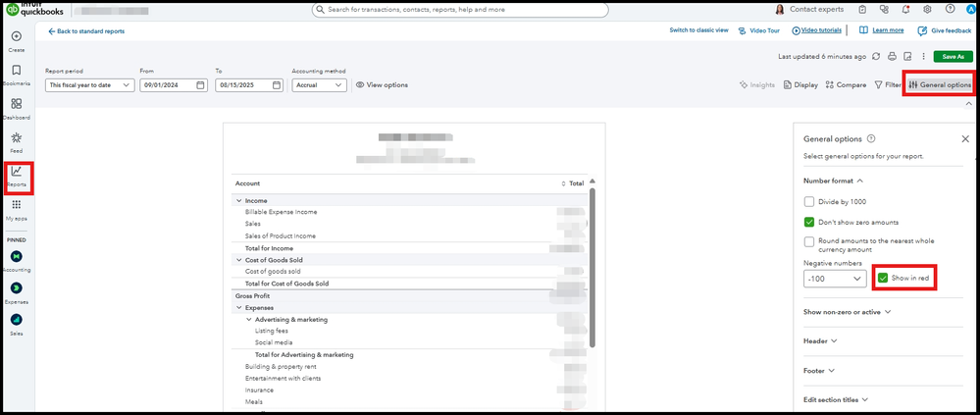Check Round amounts to nearest whole currency
This screenshot has width=980, height=415.
coord(809,241)
